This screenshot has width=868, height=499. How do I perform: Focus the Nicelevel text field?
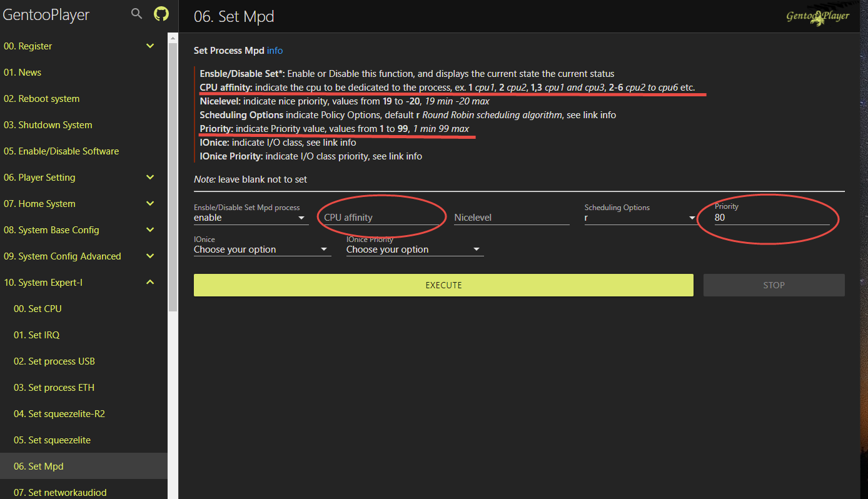[x=511, y=218]
